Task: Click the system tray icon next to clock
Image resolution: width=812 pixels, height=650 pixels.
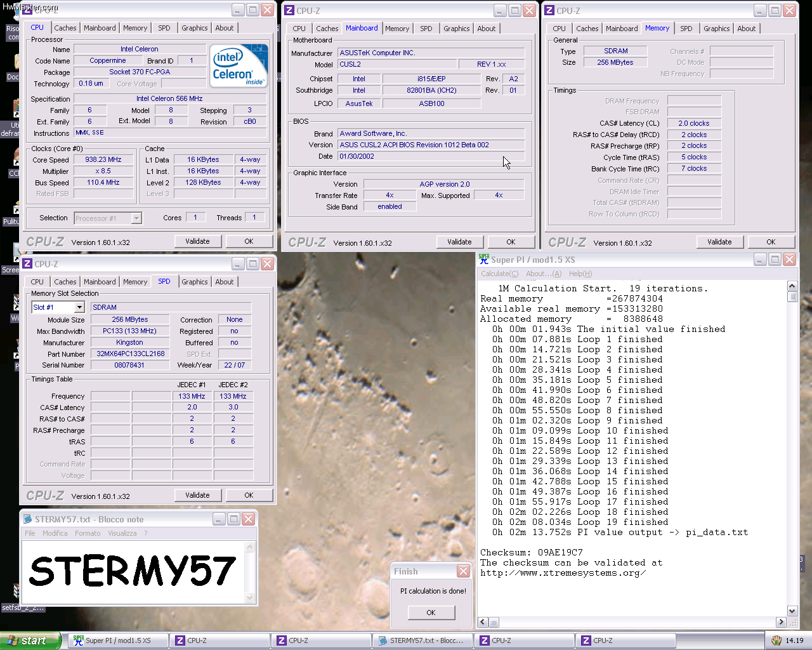Action: click(x=776, y=640)
